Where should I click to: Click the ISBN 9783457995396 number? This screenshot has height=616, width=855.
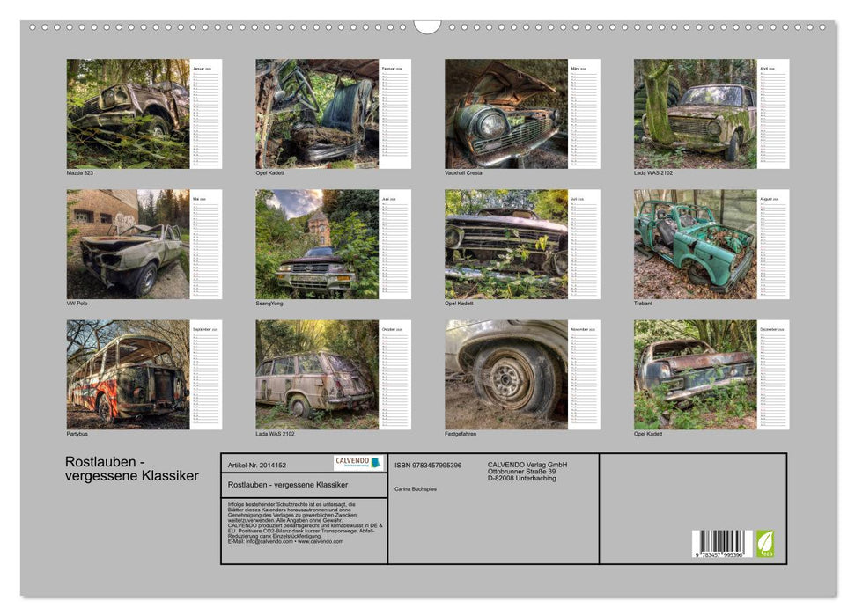[x=428, y=465]
